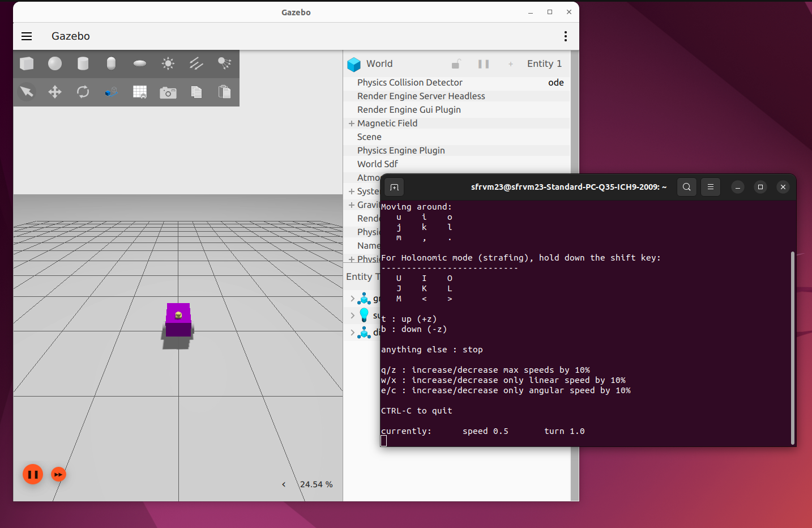The height and width of the screenshot is (528, 812).
Task: Click the 24.54 % real time factor
Action: (x=317, y=484)
